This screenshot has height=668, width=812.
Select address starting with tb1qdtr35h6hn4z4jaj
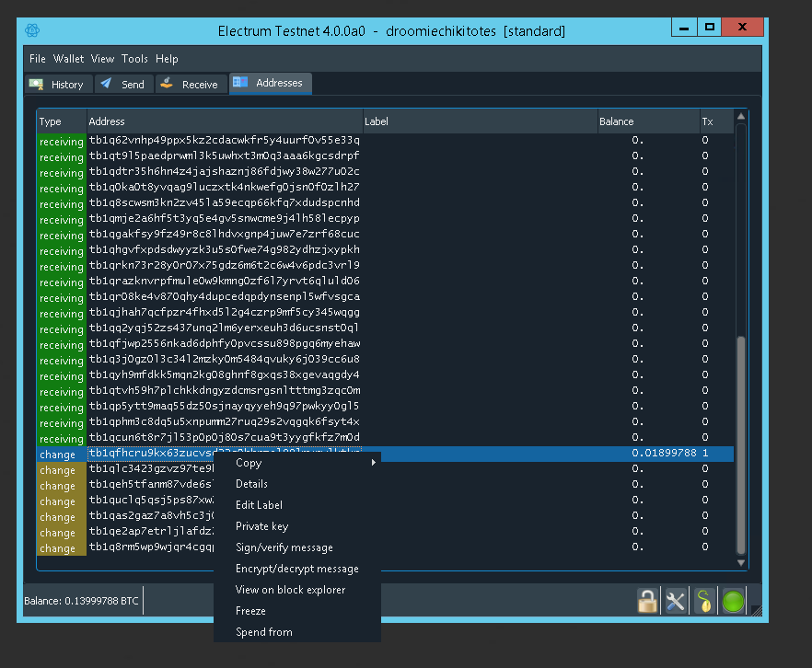click(x=225, y=171)
